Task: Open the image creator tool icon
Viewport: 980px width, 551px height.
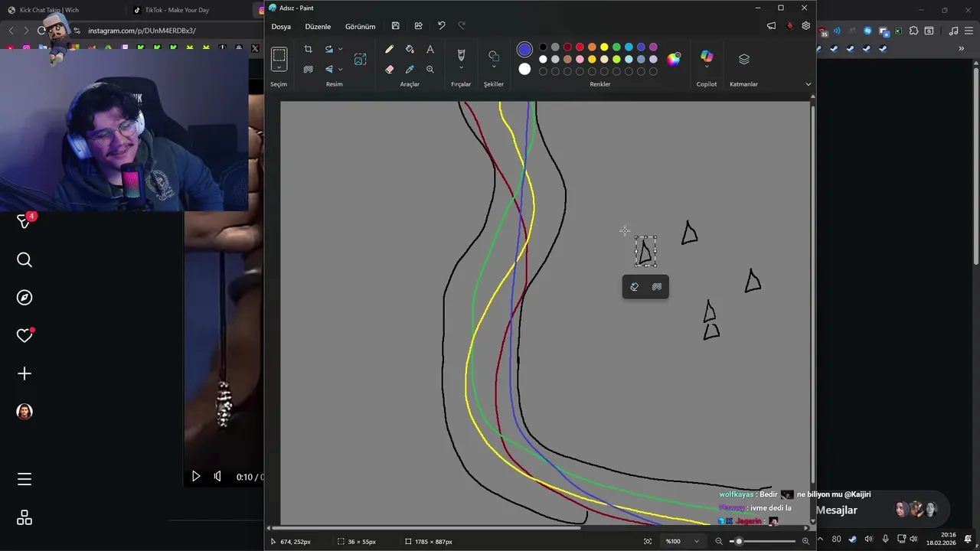Action: (x=360, y=59)
